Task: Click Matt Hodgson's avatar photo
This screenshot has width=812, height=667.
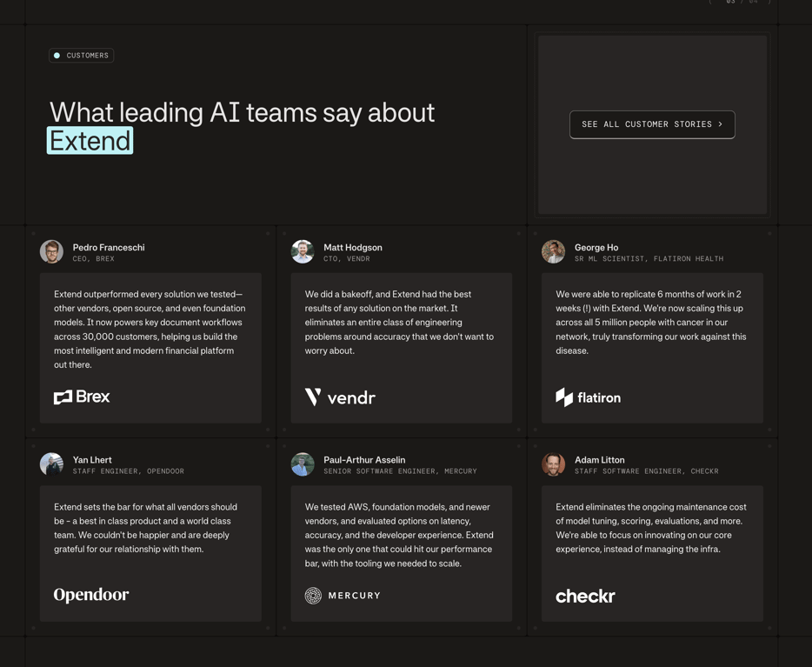Action: pyautogui.click(x=303, y=251)
